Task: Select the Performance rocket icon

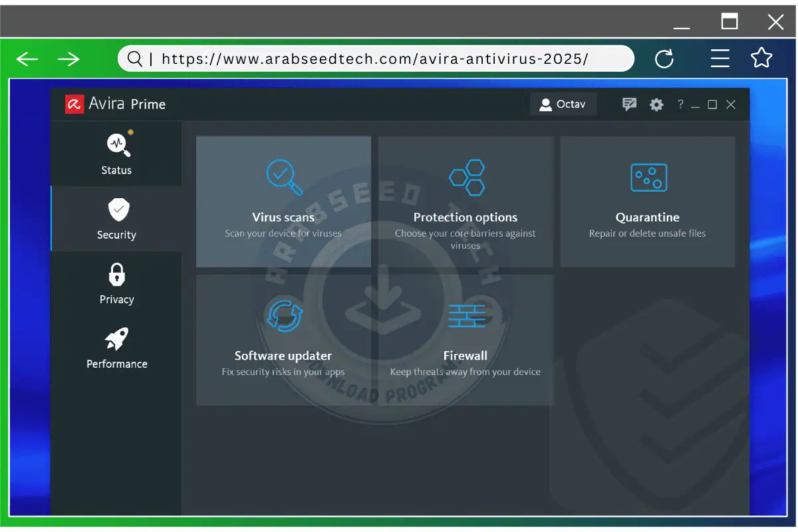Action: click(x=116, y=339)
